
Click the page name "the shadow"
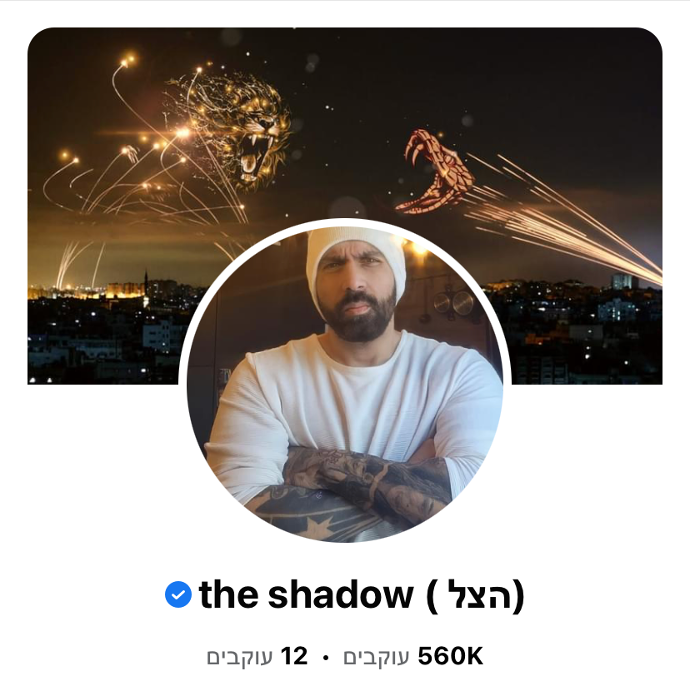(306, 595)
